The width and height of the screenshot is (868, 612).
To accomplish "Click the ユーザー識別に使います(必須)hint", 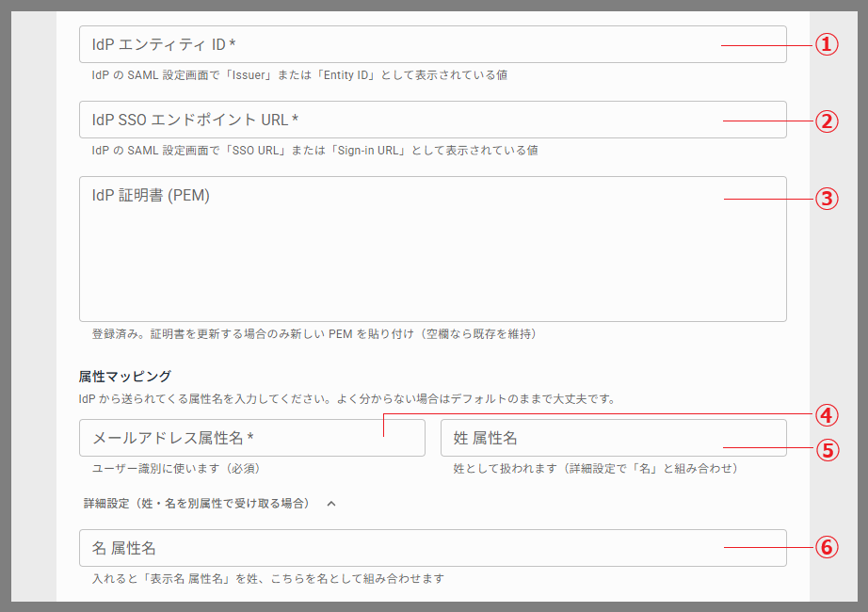I will coord(176,469).
